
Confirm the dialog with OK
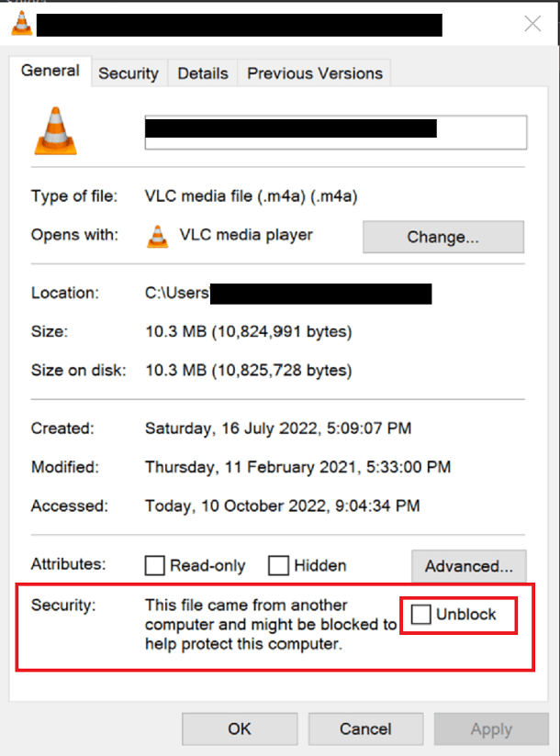(x=240, y=729)
